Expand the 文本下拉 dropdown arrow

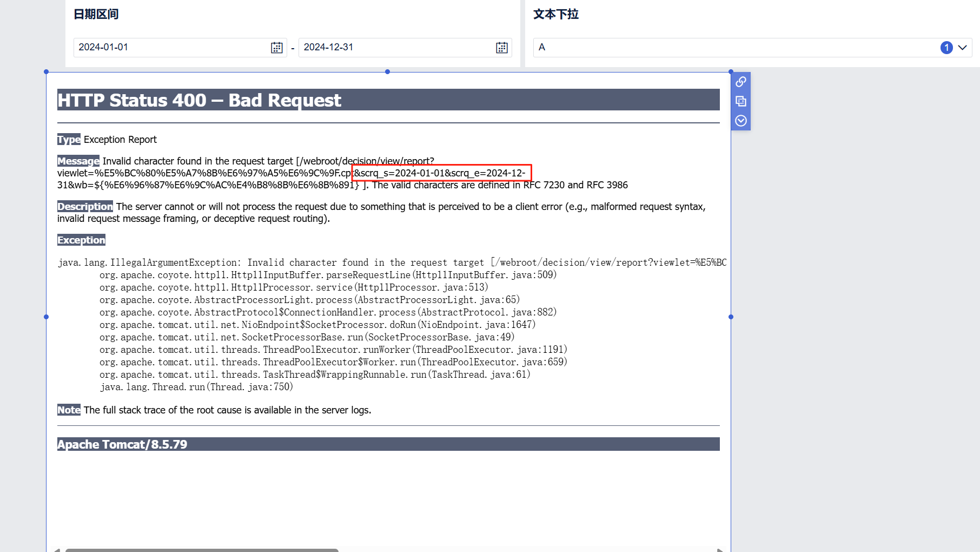(962, 48)
